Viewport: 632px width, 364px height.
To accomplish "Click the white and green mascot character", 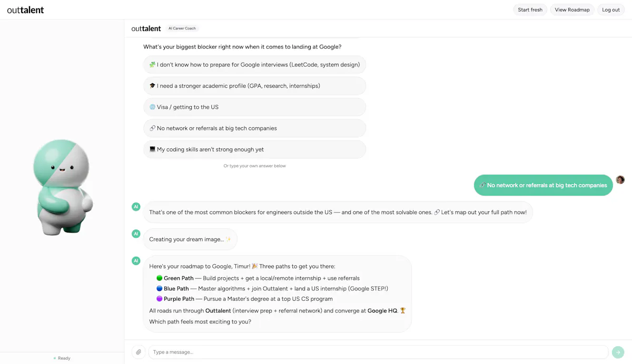I will [62, 187].
